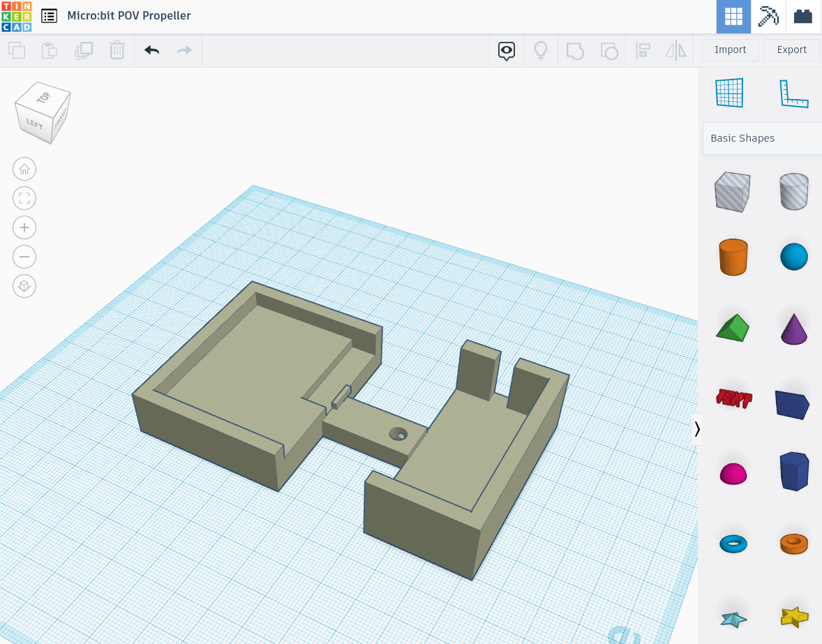
Task: Collapse the shapes panel arrow
Action: [x=696, y=429]
